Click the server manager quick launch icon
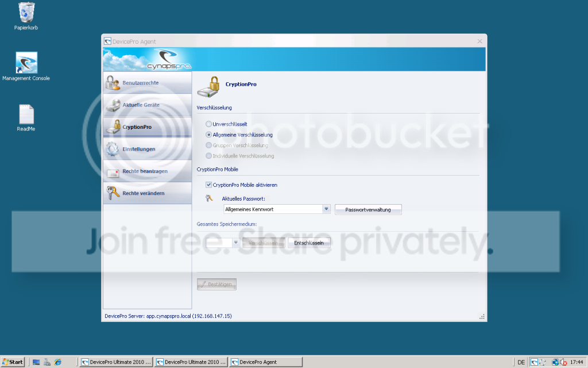The image size is (588, 368). coord(47,362)
